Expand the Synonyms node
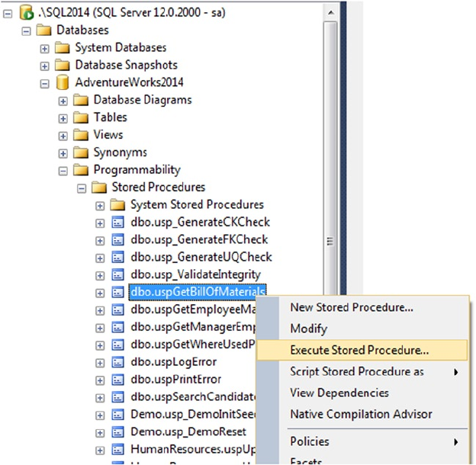The image size is (476, 465). pos(63,154)
